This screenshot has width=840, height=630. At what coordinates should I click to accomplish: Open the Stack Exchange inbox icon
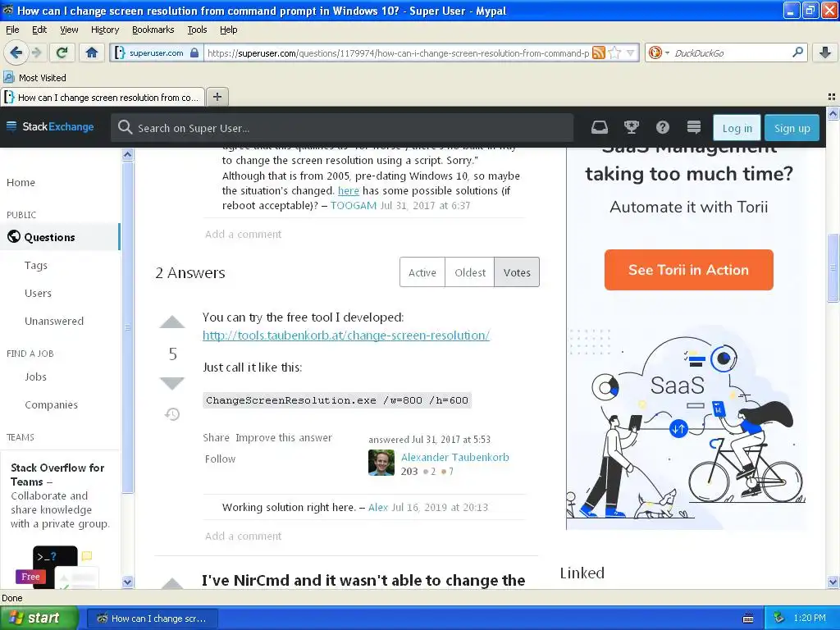click(x=600, y=127)
